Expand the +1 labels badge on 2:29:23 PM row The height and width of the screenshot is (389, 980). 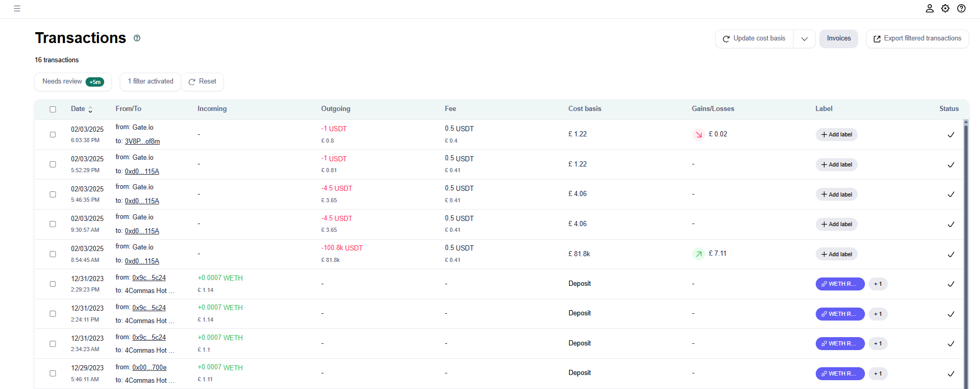[x=878, y=284]
